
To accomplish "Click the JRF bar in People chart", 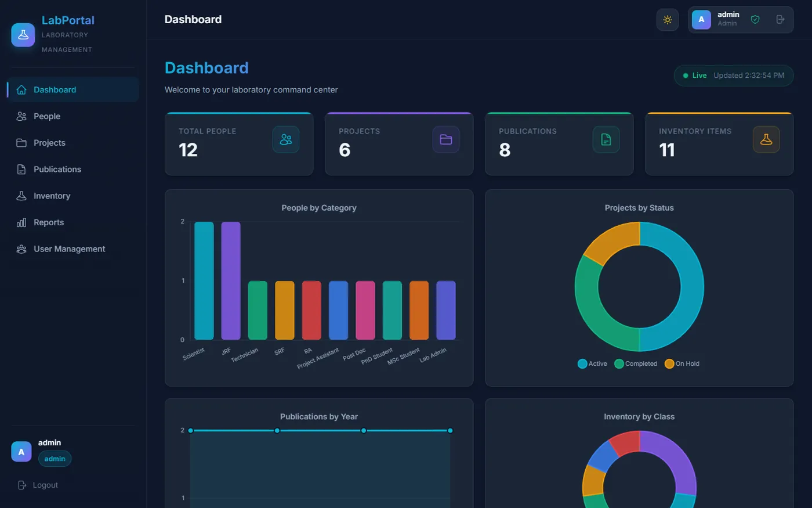I will (231, 280).
